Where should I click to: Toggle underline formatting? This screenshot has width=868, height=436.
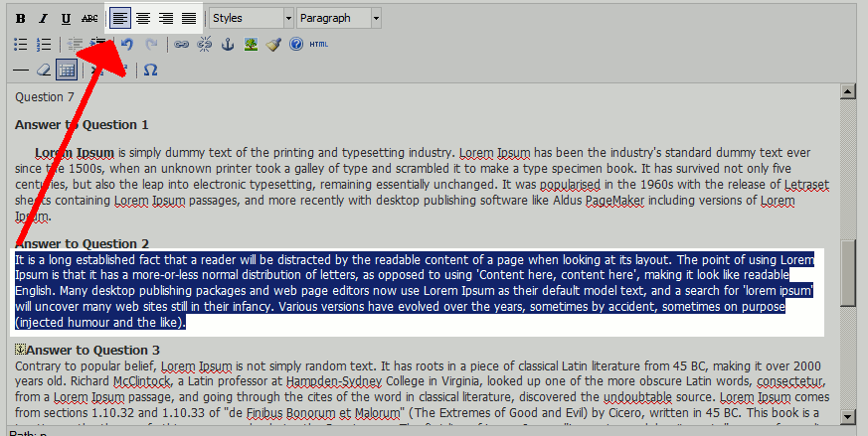(x=66, y=19)
